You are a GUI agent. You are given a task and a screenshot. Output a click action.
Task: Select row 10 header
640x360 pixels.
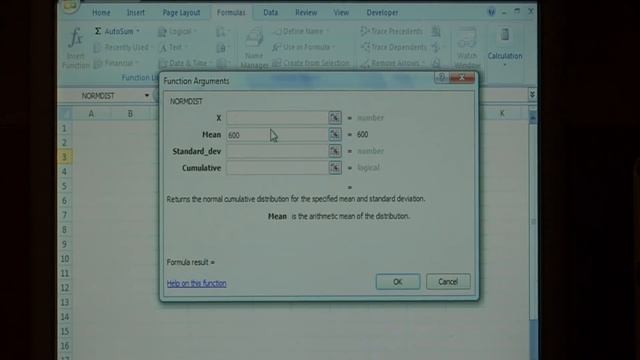[64, 259]
